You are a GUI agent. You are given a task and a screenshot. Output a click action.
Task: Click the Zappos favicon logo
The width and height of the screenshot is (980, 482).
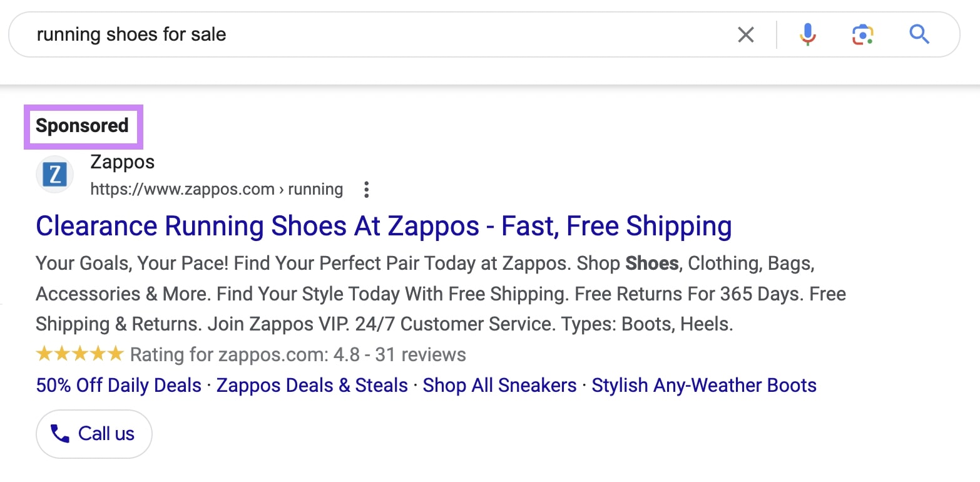coord(54,175)
